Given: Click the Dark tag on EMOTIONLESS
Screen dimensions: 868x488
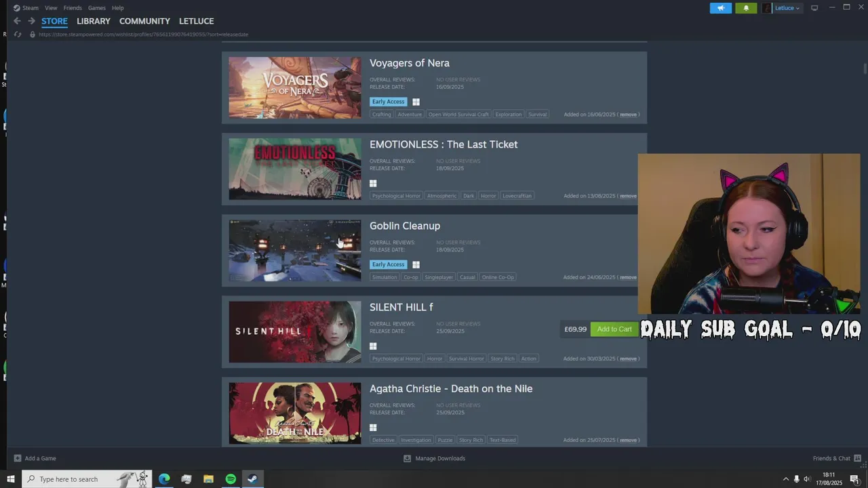Looking at the screenshot, I should [x=469, y=196].
